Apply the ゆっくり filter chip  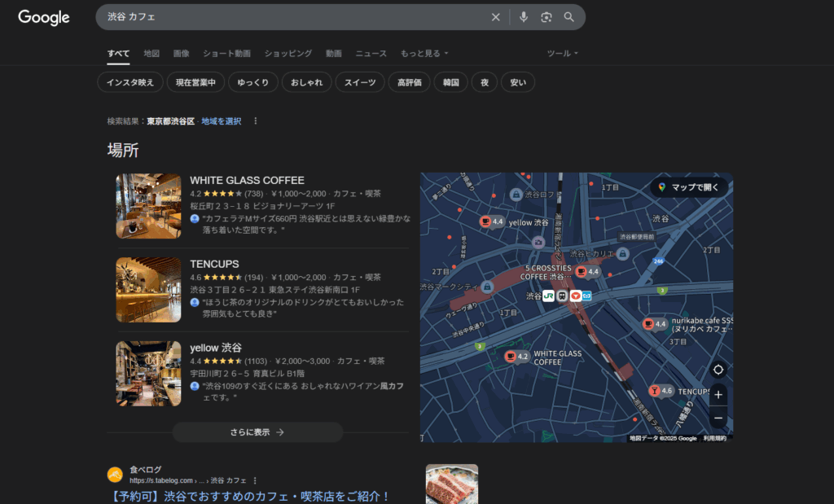(x=253, y=82)
